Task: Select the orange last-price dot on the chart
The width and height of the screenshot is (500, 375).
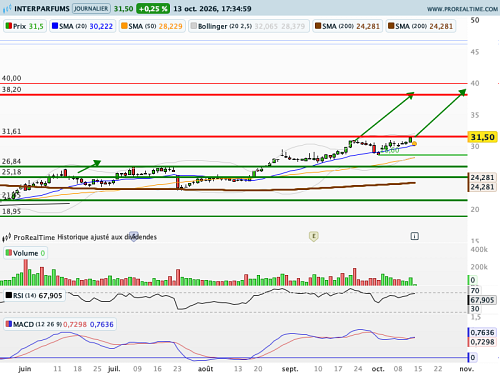Action: click(414, 144)
